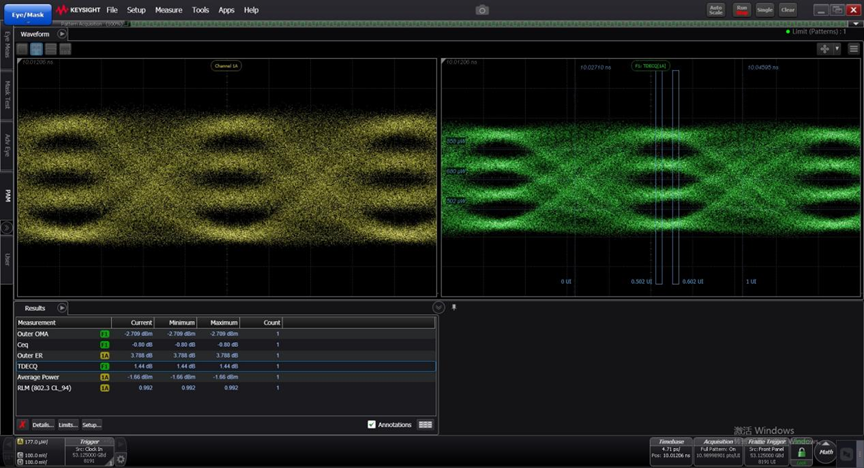Click the red X delete measurement icon

[x=22, y=425]
